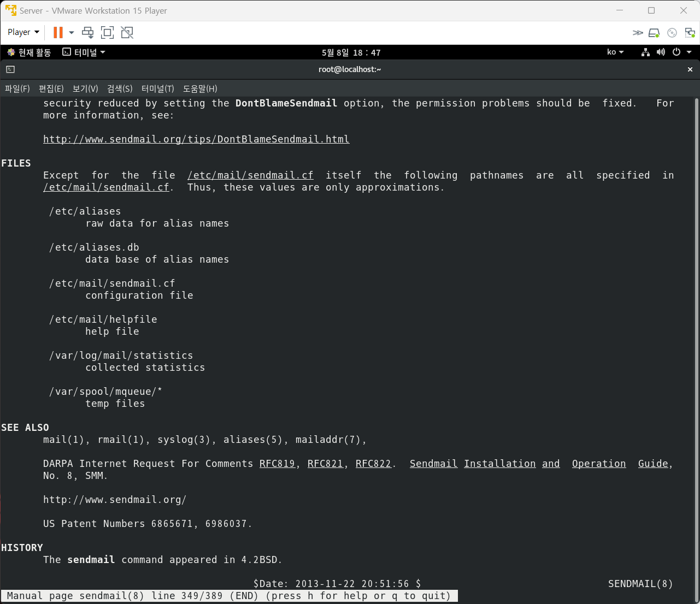700x604 pixels.
Task: Open the 검색(S) menu
Action: point(120,88)
